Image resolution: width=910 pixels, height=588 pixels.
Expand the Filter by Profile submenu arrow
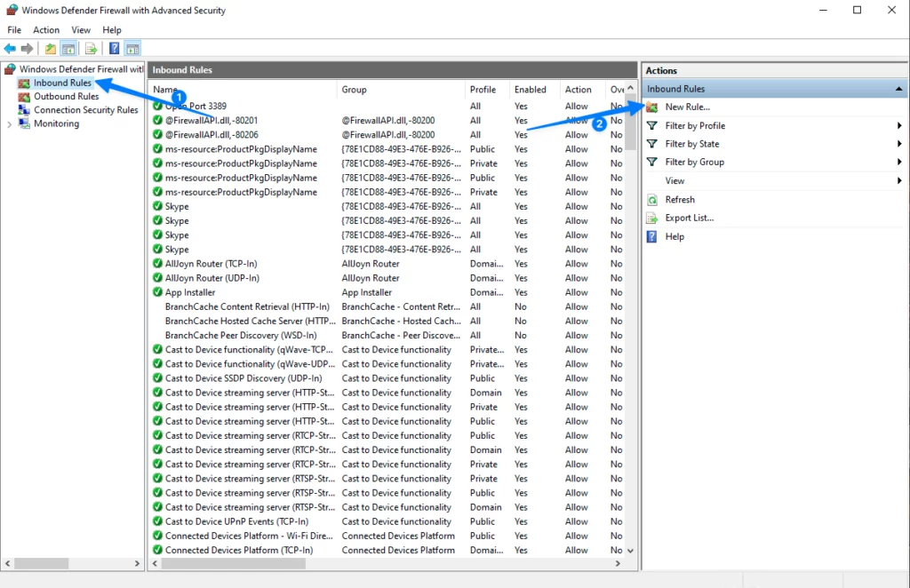click(x=899, y=126)
